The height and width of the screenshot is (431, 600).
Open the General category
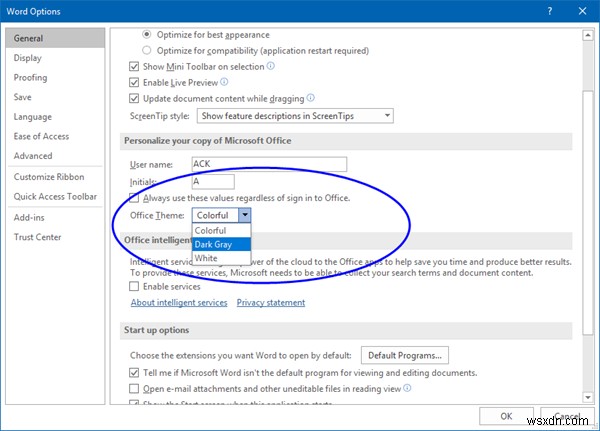pyautogui.click(x=55, y=38)
